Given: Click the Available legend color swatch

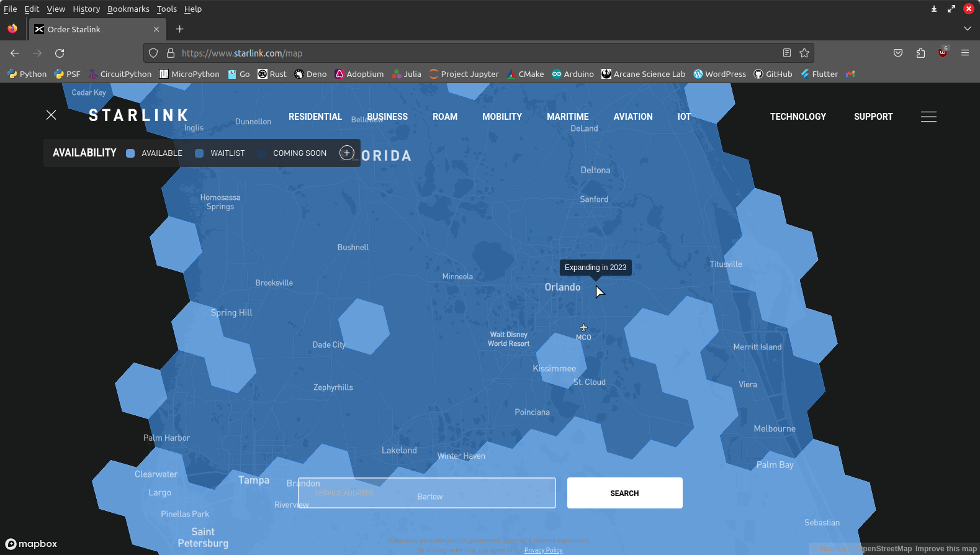Looking at the screenshot, I should click(x=130, y=153).
